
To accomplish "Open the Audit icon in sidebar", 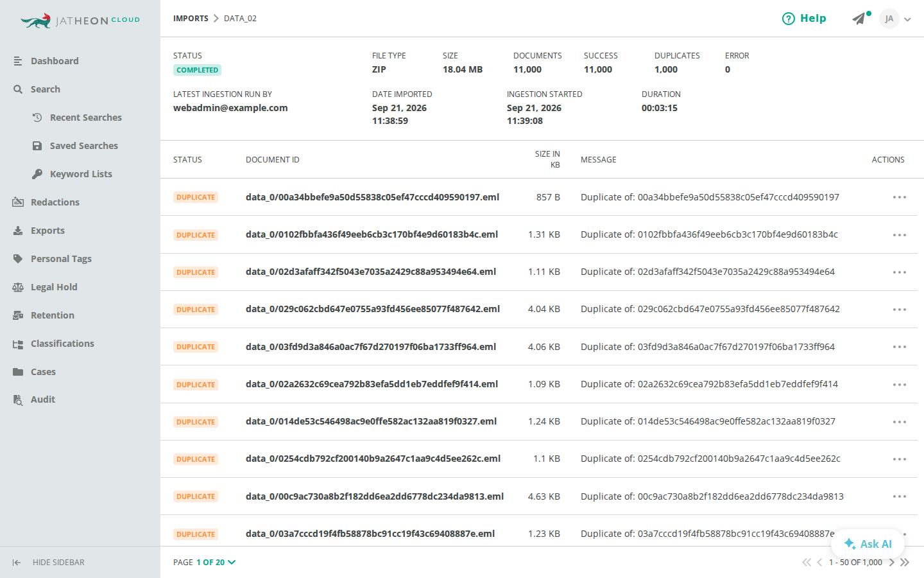I will pos(18,399).
